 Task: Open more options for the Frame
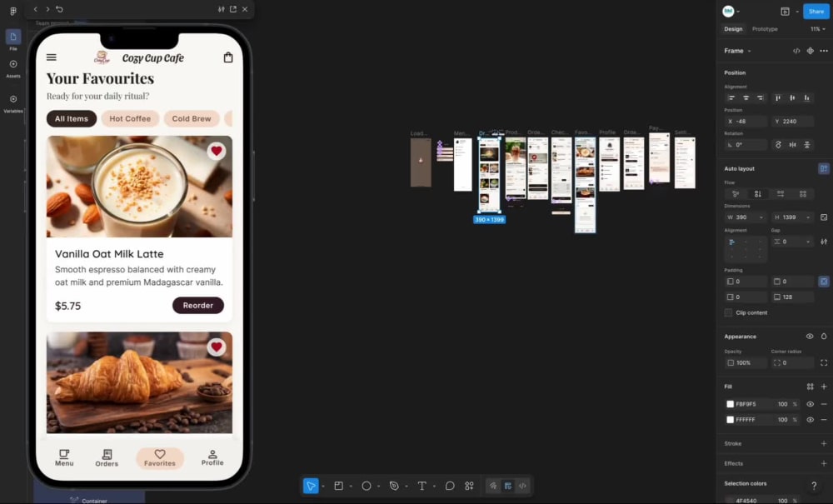[824, 51]
